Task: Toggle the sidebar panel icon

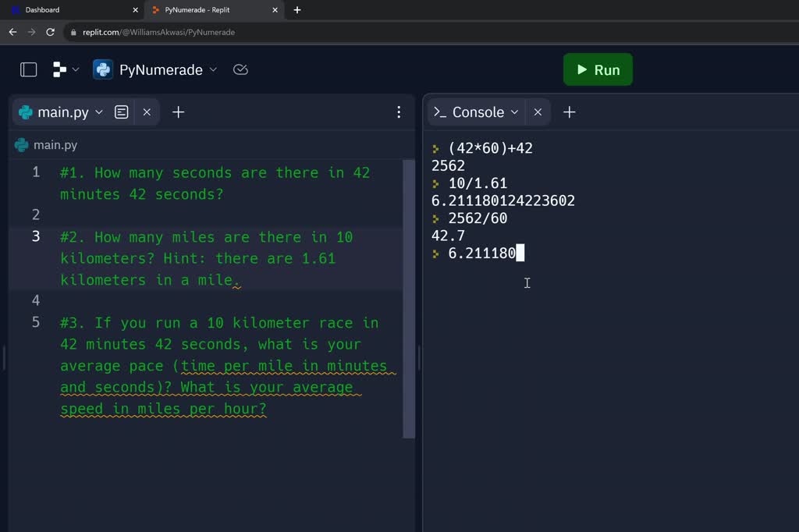Action: [x=29, y=69]
